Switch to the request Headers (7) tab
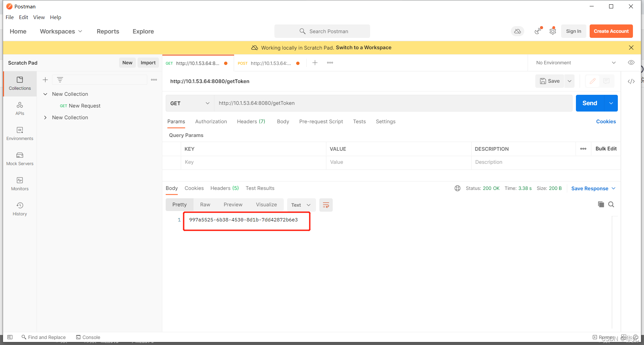 click(251, 122)
